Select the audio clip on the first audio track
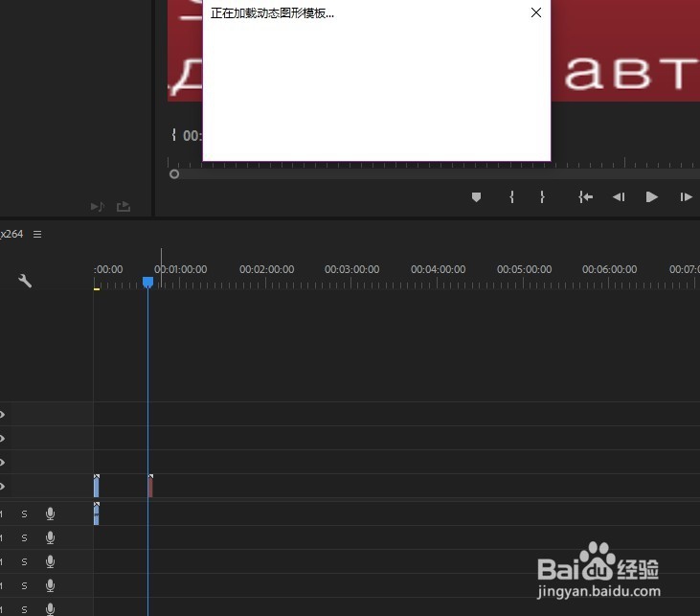The width and height of the screenshot is (700, 616). [97, 513]
